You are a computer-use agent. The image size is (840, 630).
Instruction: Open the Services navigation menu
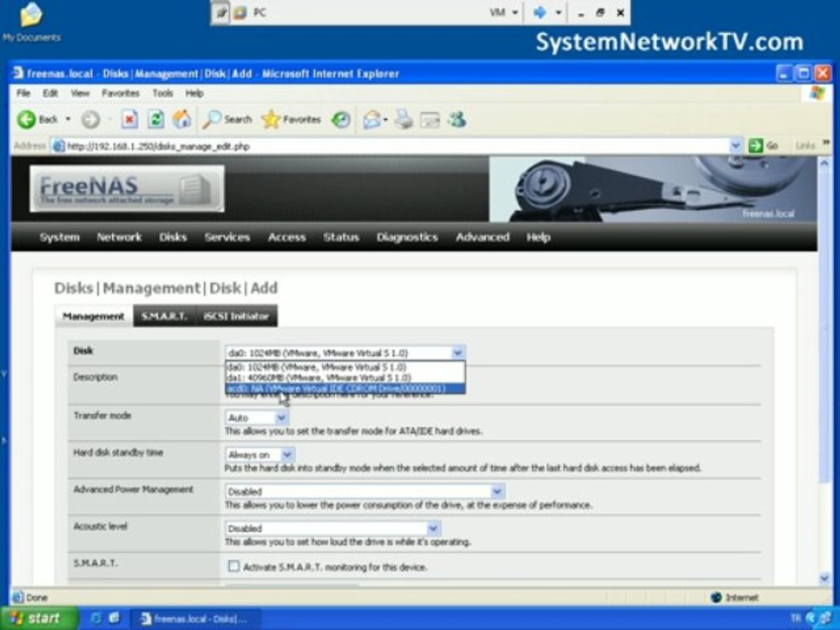(x=227, y=237)
